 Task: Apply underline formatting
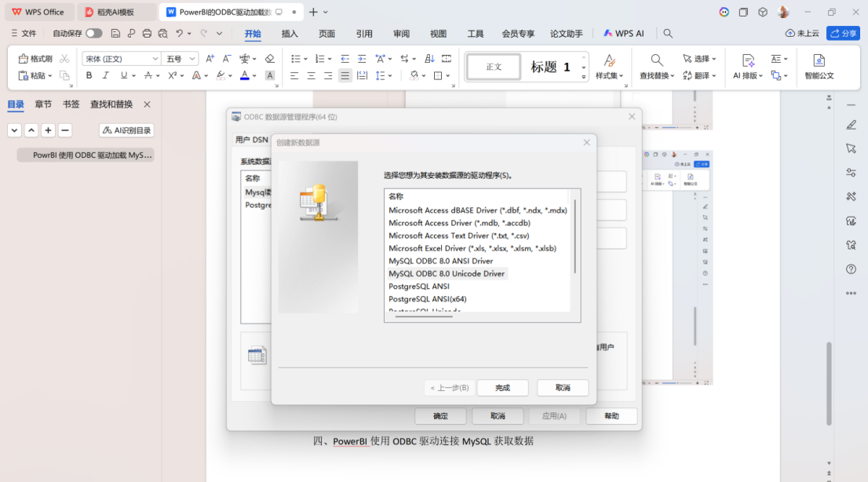pyautogui.click(x=123, y=75)
